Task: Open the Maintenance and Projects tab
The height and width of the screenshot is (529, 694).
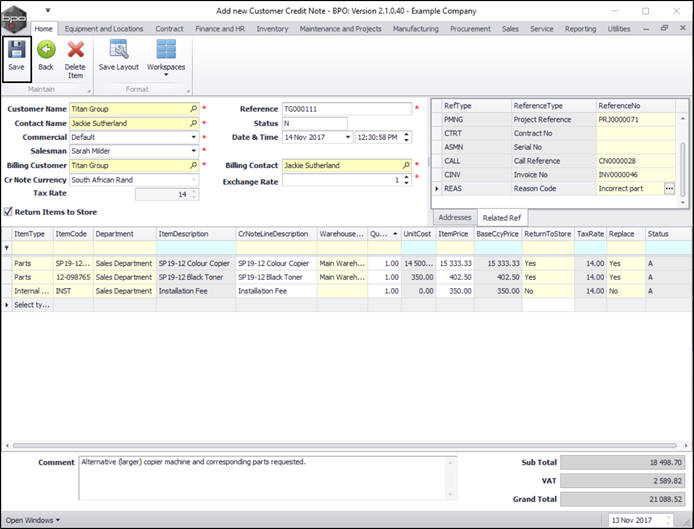Action: click(340, 29)
